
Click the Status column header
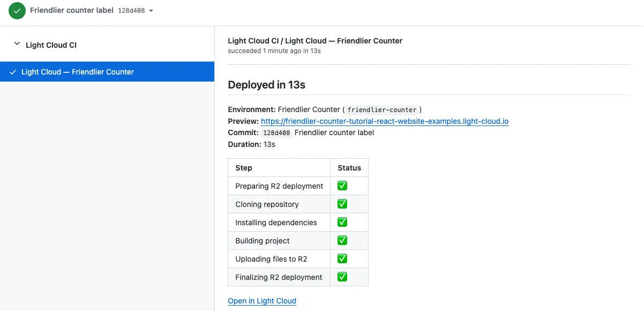(349, 168)
